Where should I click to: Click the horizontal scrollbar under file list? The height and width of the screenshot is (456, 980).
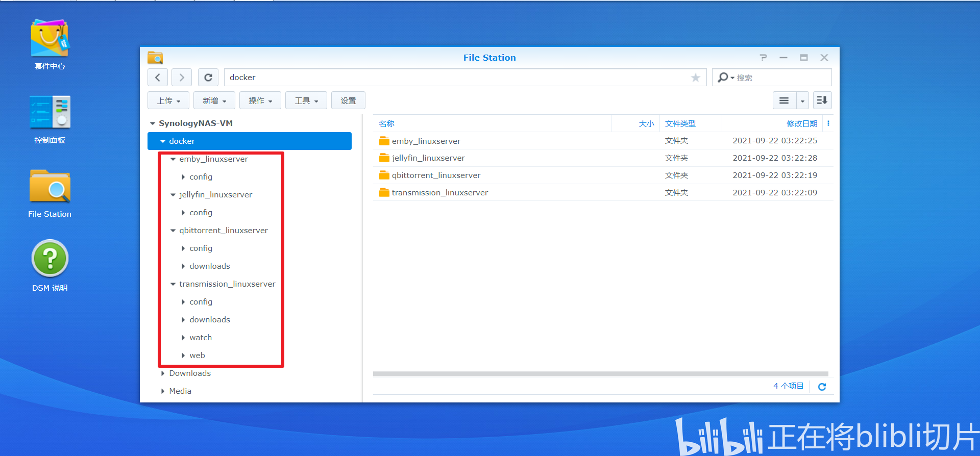(x=600, y=374)
